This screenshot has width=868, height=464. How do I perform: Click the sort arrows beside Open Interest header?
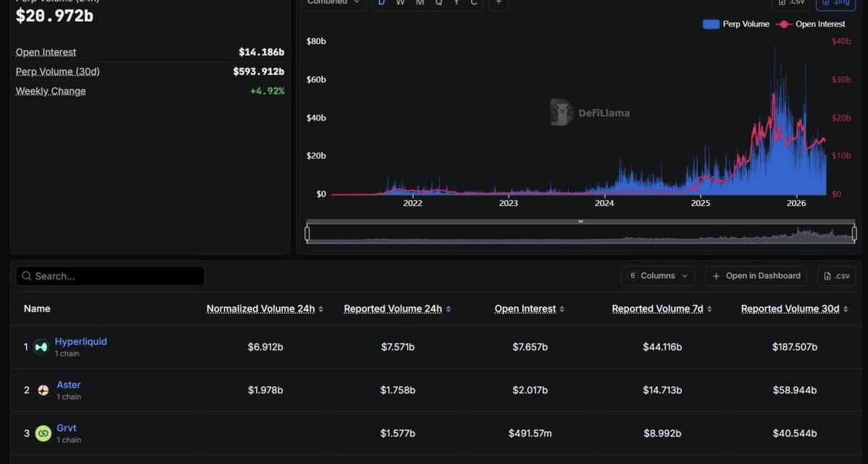(x=562, y=309)
